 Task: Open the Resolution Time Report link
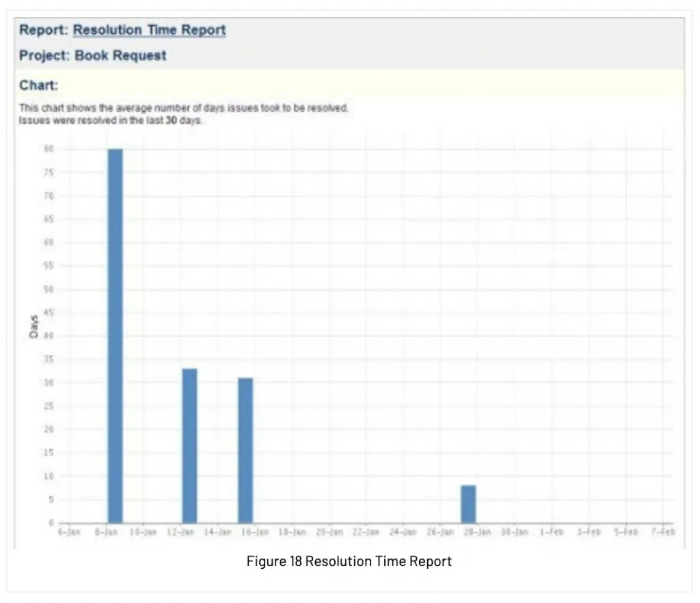pyautogui.click(x=149, y=30)
